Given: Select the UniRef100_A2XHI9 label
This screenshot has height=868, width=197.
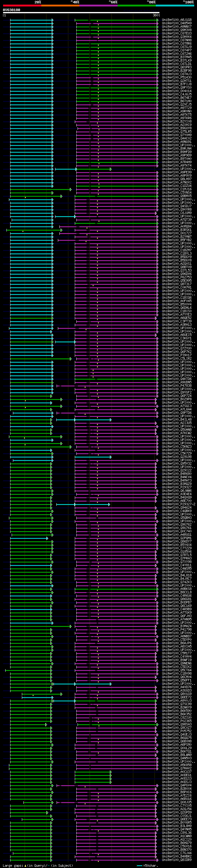Looking at the screenshot, I should point(177,125).
